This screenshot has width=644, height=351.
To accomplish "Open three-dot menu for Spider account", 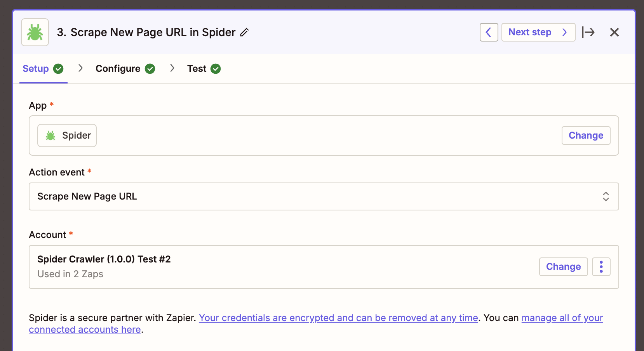I will 601,267.
